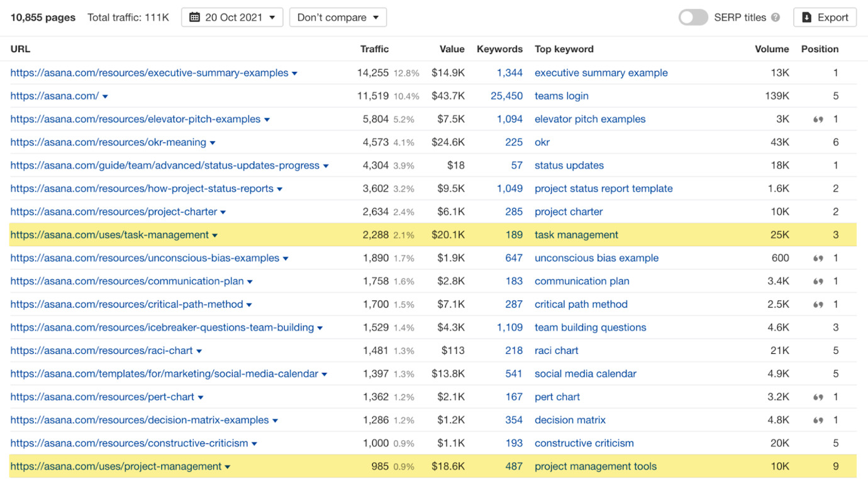The height and width of the screenshot is (481, 868).
Task: Click the calendar icon in the date selector
Action: coord(195,18)
